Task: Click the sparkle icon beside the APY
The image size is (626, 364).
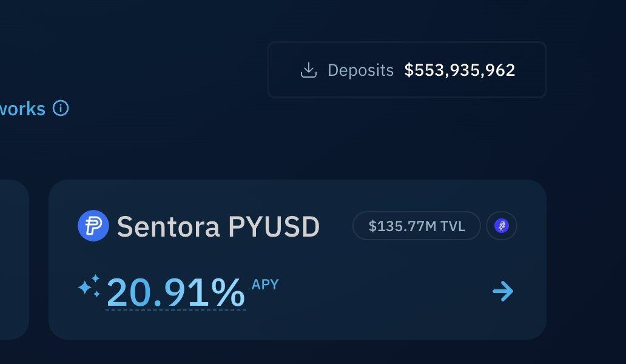Action: pos(89,286)
